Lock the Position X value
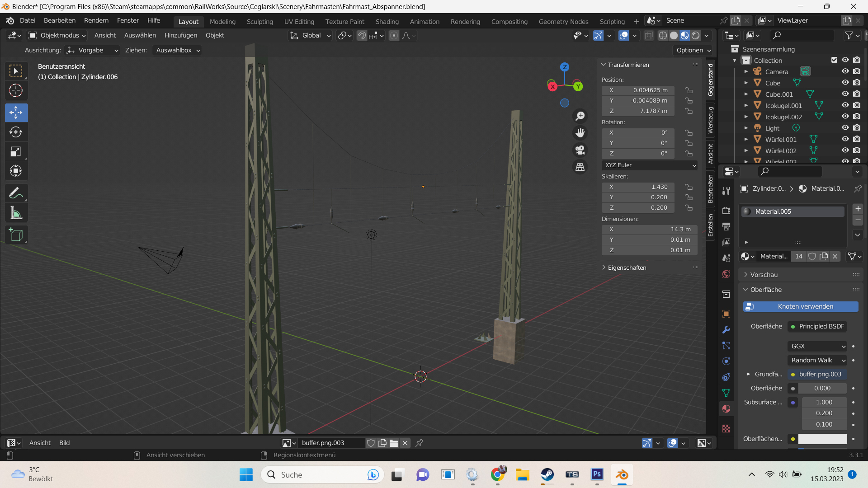Screen dimensions: 868x488 click(689, 90)
